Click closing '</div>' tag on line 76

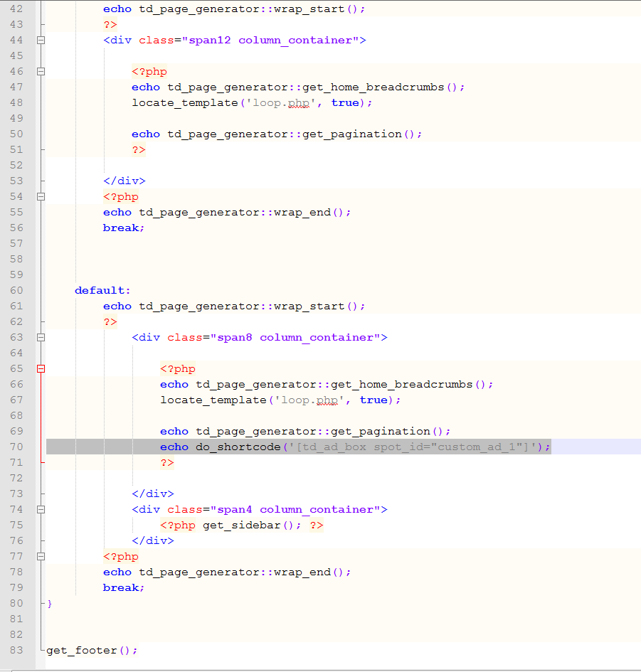tap(153, 541)
